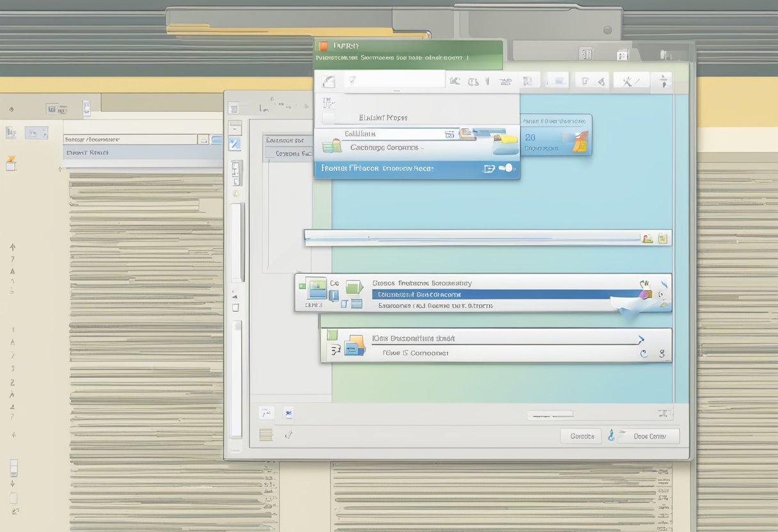Click the long horizontal slider bar in dialog
The width and height of the screenshot is (778, 532).
pos(472,238)
